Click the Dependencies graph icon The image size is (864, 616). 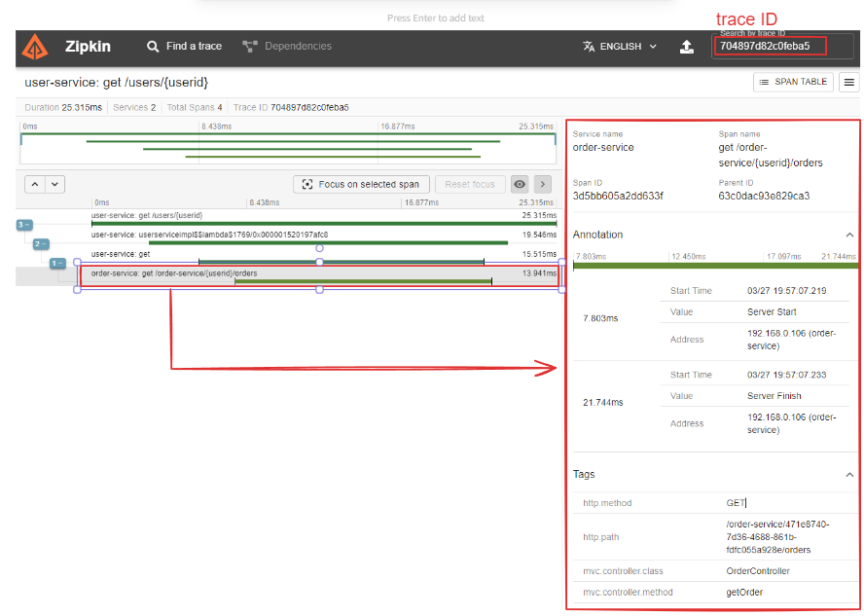(250, 47)
